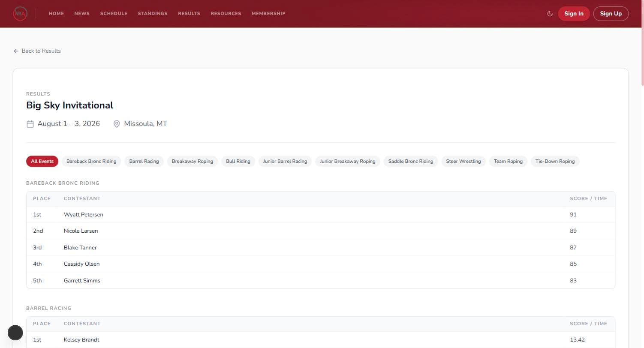The width and height of the screenshot is (644, 348).
Task: Filter results to Barrel Racing
Action: click(x=144, y=162)
